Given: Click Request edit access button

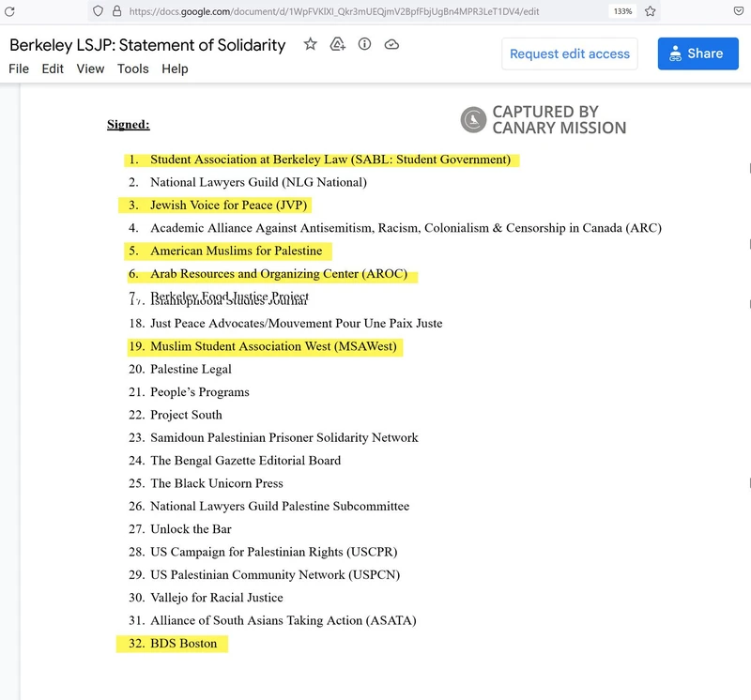Looking at the screenshot, I should click(x=570, y=53).
